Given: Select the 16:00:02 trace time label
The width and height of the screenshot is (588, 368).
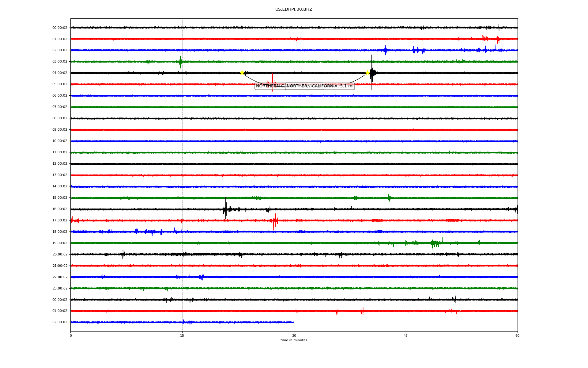Looking at the screenshot, I should (x=60, y=209).
